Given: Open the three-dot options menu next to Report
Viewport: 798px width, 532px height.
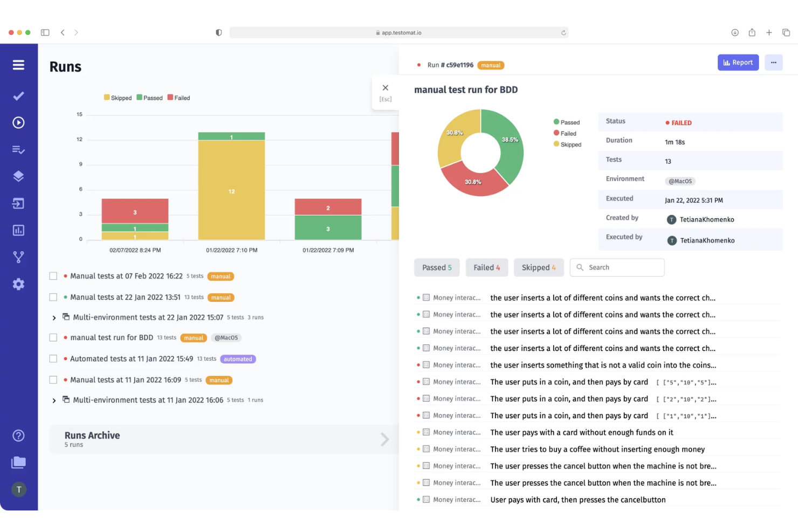Looking at the screenshot, I should pos(773,62).
